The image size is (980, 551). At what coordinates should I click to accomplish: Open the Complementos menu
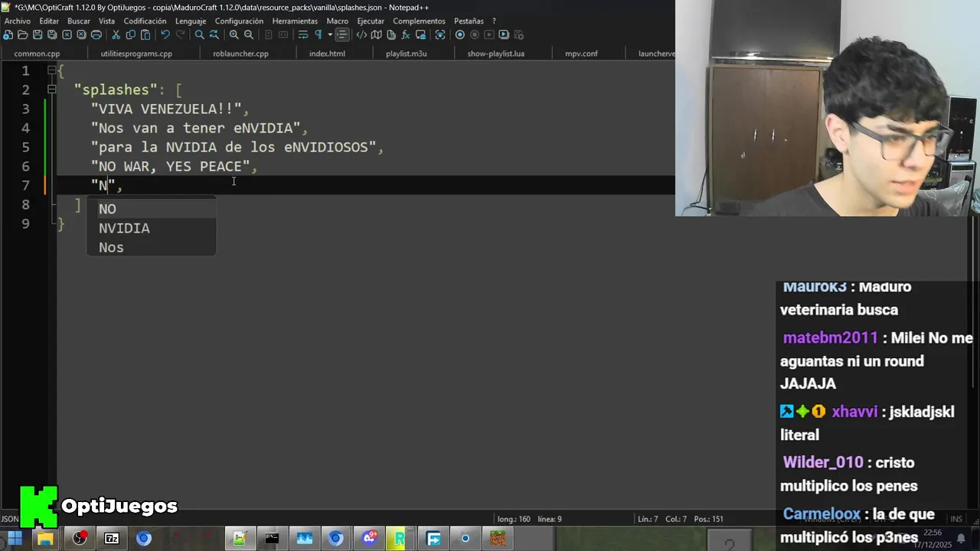(420, 21)
